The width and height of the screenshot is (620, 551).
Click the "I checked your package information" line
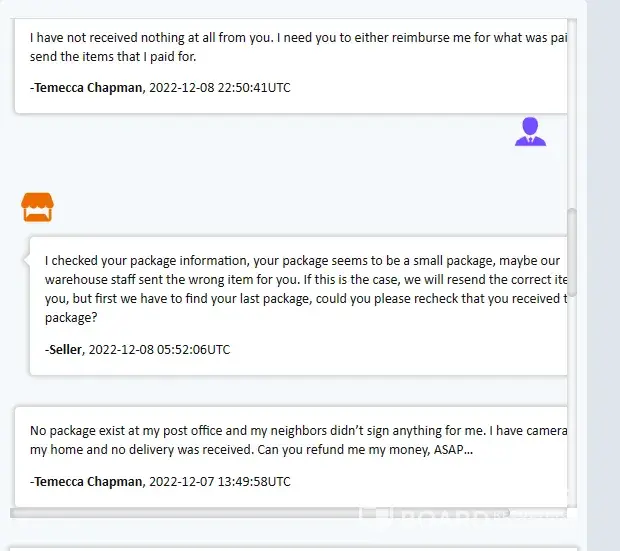[302, 260]
